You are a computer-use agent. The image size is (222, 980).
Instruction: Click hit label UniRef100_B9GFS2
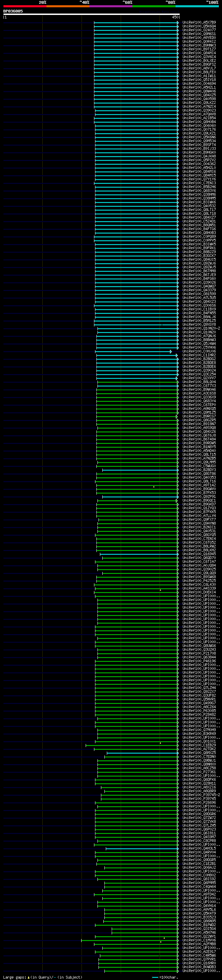pyautogui.click(x=199, y=64)
